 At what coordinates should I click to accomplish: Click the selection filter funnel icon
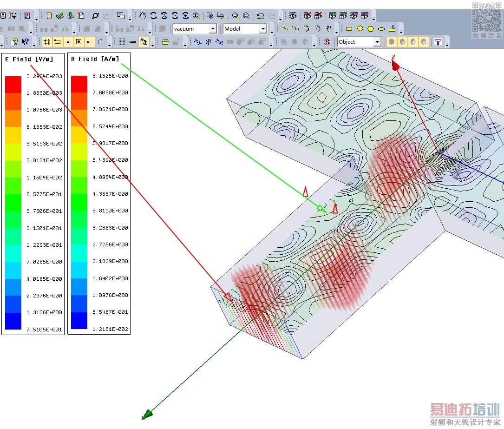(x=438, y=42)
